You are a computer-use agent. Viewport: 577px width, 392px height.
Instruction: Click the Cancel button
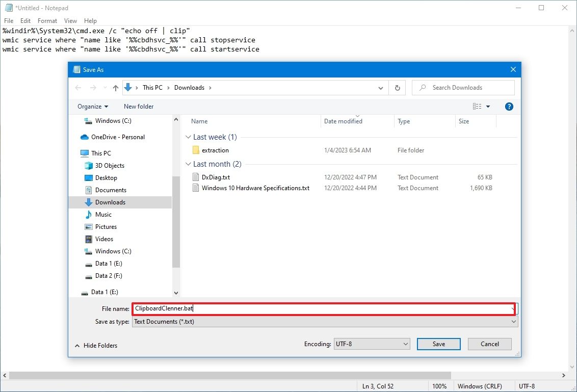(x=489, y=344)
